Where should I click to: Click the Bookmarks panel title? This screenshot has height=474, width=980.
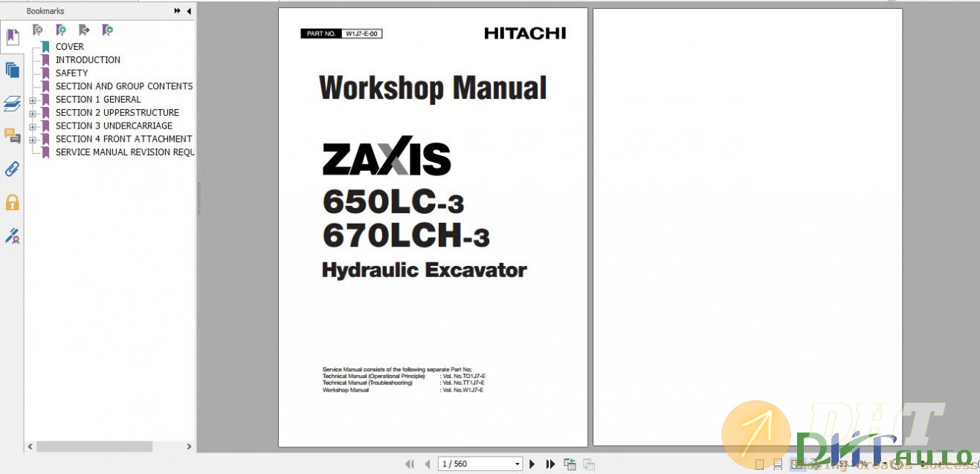coord(45,11)
